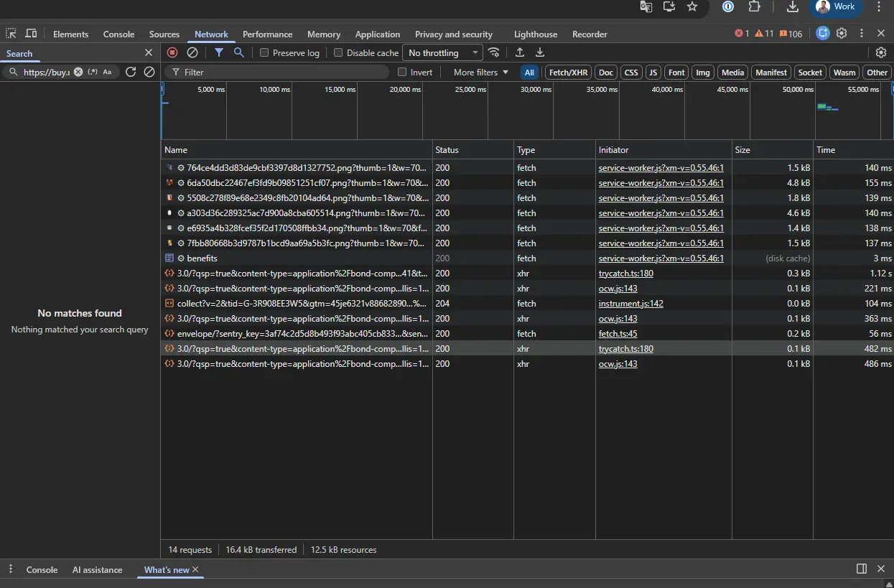This screenshot has width=894, height=588.
Task: Toggle the device toolbar icon
Action: coord(31,34)
